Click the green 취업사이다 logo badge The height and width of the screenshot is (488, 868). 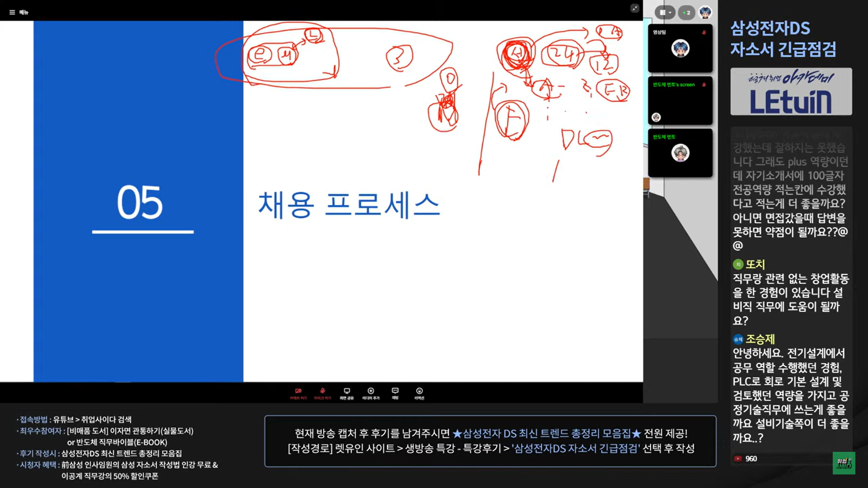[x=844, y=463]
